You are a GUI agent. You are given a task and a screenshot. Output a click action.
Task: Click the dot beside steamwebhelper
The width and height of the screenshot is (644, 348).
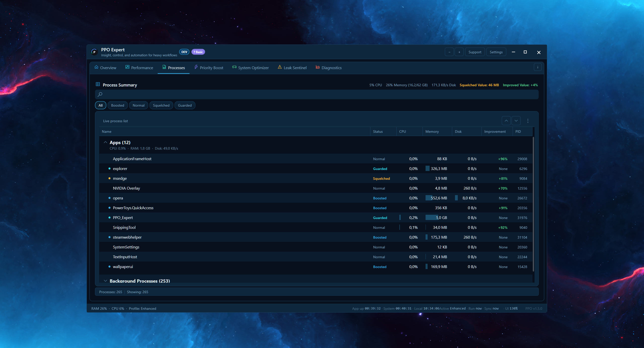(x=109, y=237)
